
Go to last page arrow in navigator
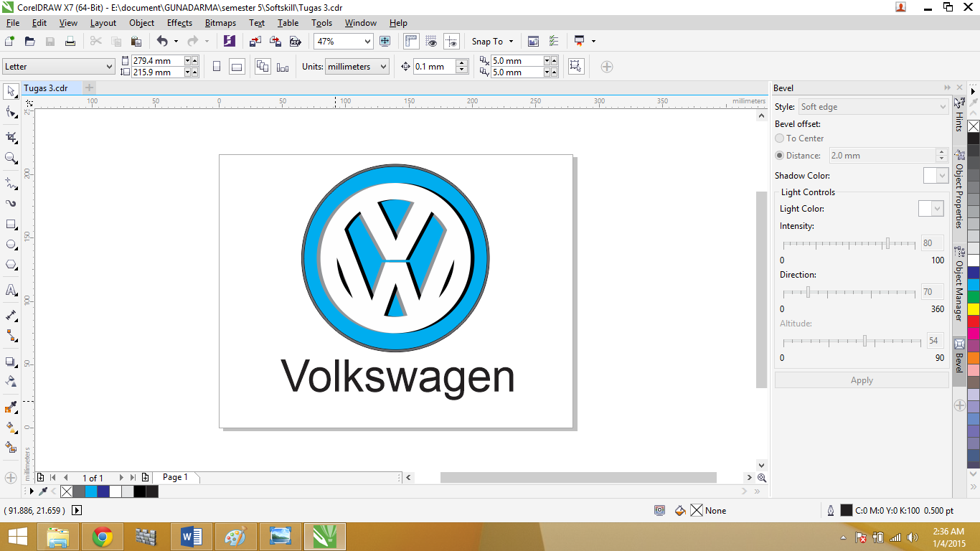coord(133,478)
